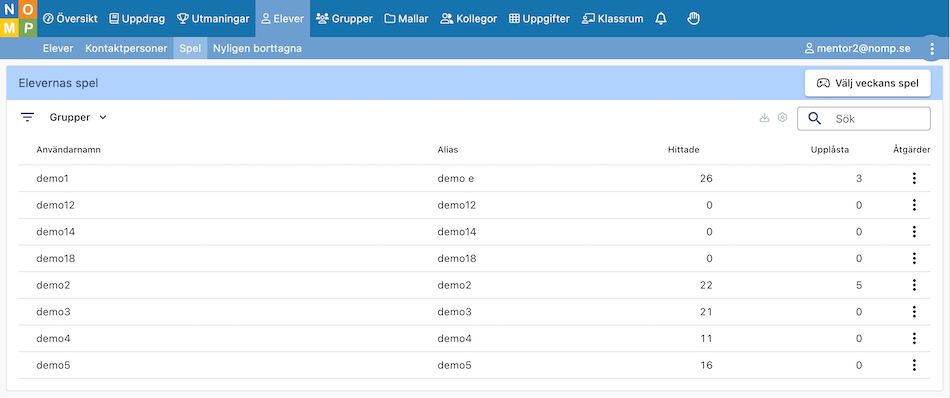This screenshot has width=950, height=398.
Task: Click Hittade value 26
Action: (706, 178)
